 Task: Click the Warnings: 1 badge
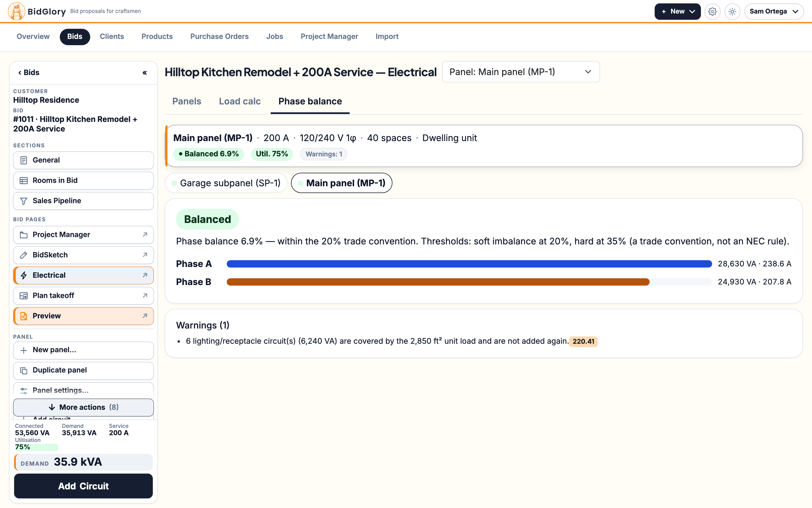(x=323, y=154)
